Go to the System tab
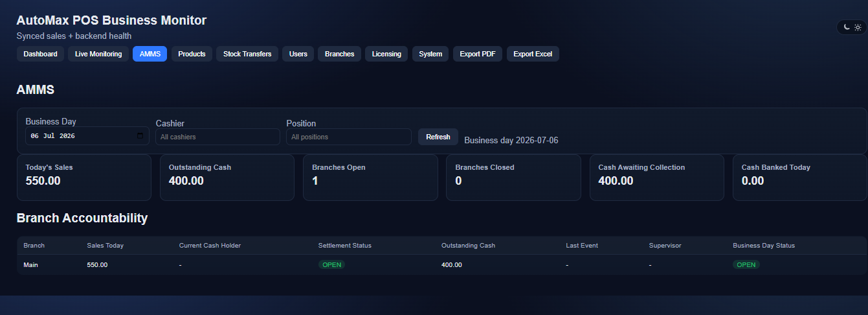Image resolution: width=868 pixels, height=315 pixels. pos(430,54)
